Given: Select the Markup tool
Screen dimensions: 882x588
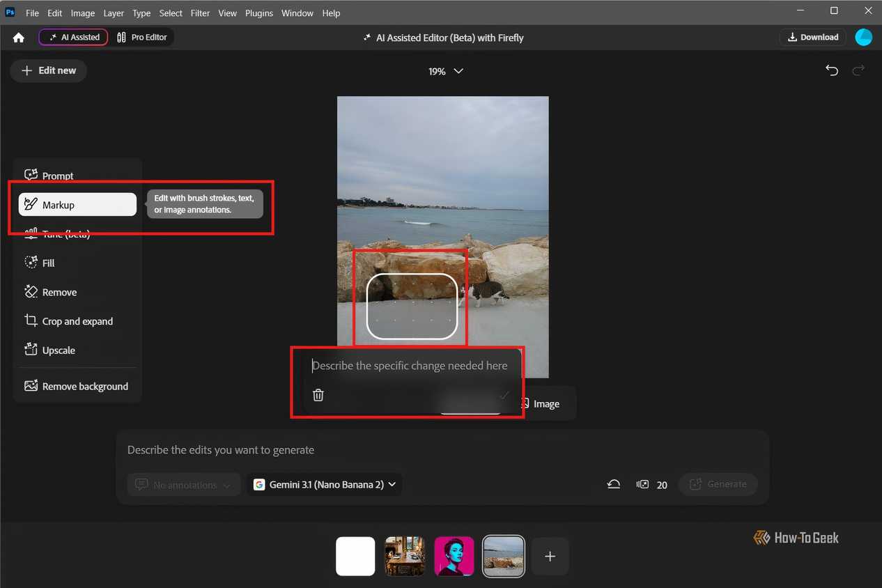Looking at the screenshot, I should pyautogui.click(x=77, y=205).
